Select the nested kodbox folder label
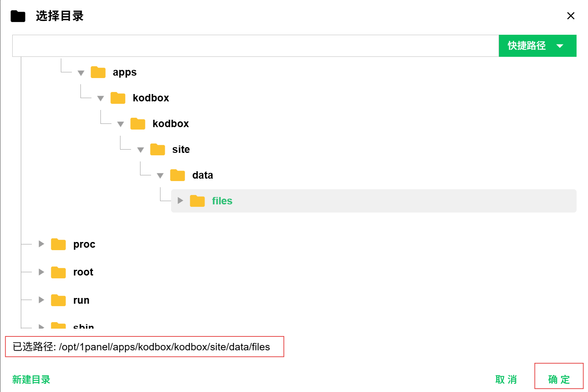The height and width of the screenshot is (392, 588). pos(170,124)
